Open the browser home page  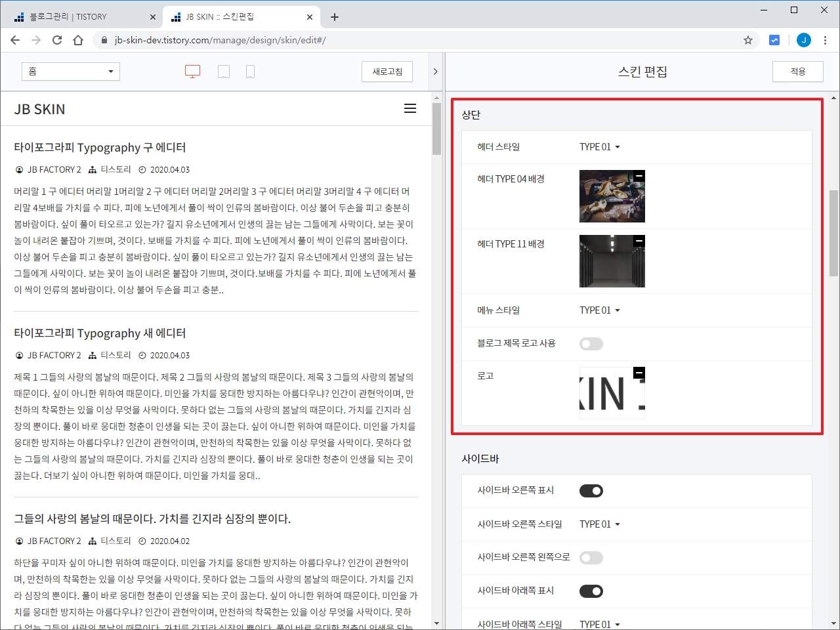[x=78, y=40]
